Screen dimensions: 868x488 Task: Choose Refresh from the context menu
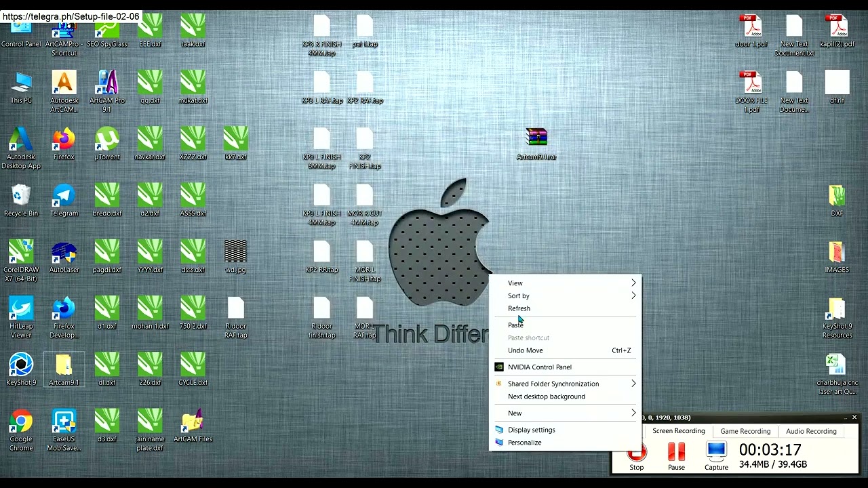click(x=566, y=308)
